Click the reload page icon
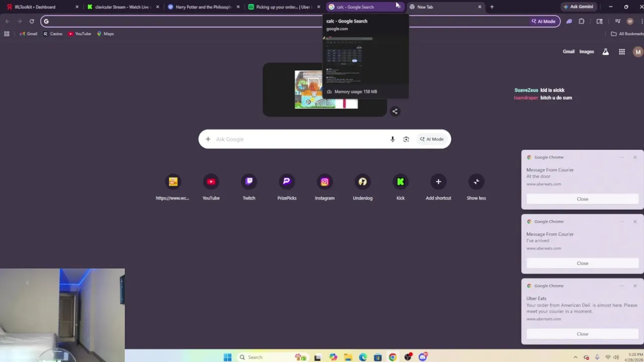This screenshot has height=362, width=644. [32, 21]
